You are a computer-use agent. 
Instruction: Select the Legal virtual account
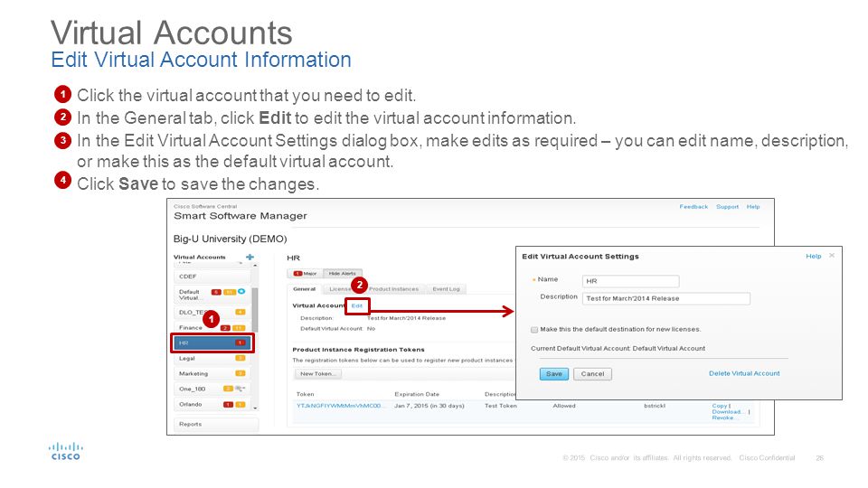coord(212,359)
